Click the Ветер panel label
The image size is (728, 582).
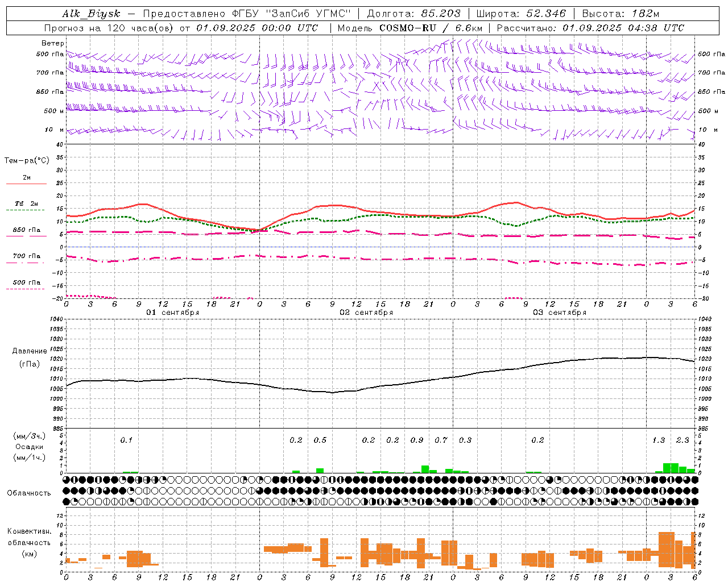(53, 43)
